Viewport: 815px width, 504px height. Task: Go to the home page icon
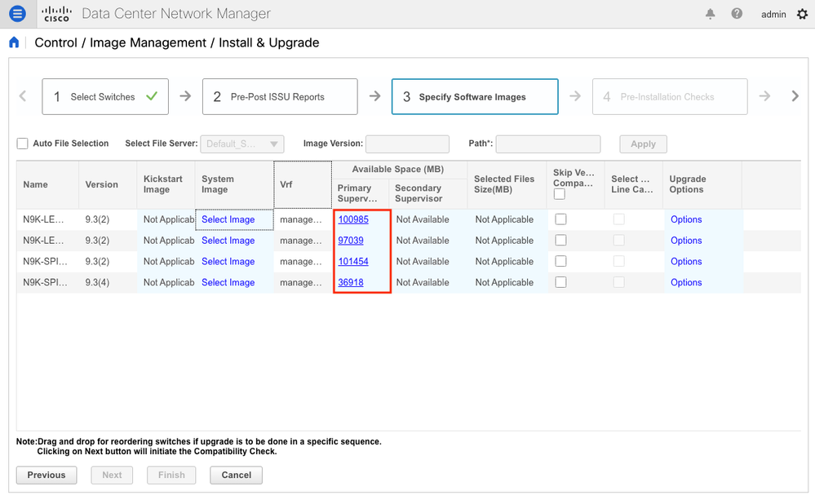[14, 42]
